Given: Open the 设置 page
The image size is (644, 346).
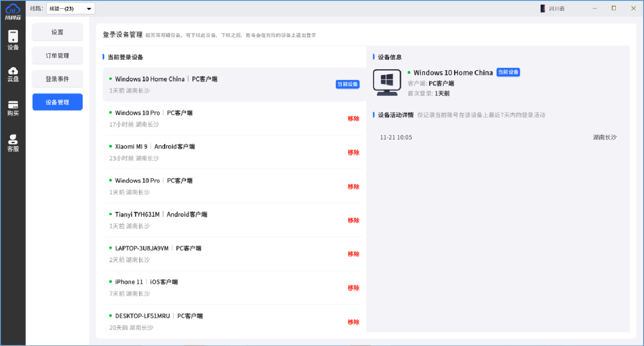Looking at the screenshot, I should pos(57,32).
